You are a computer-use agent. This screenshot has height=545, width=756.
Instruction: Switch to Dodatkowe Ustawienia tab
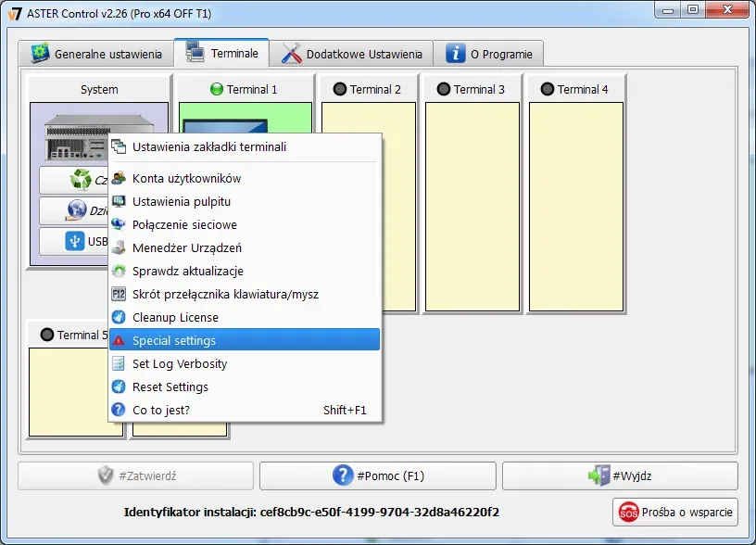352,54
